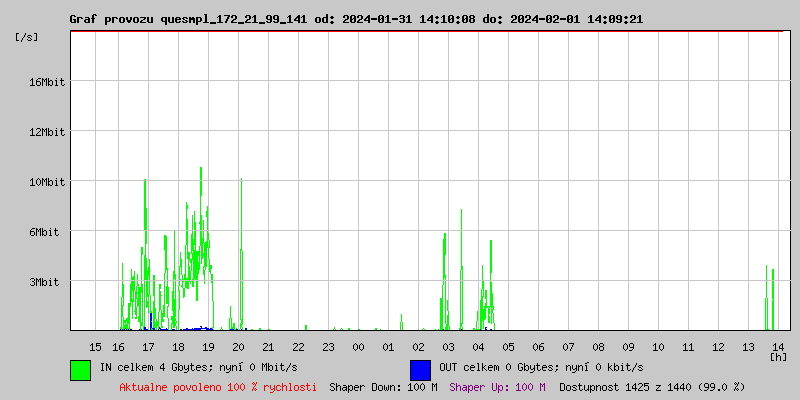
Task: Click the red 'Aktualne povoleno 100 % rychlosti' text
Action: click(218, 387)
